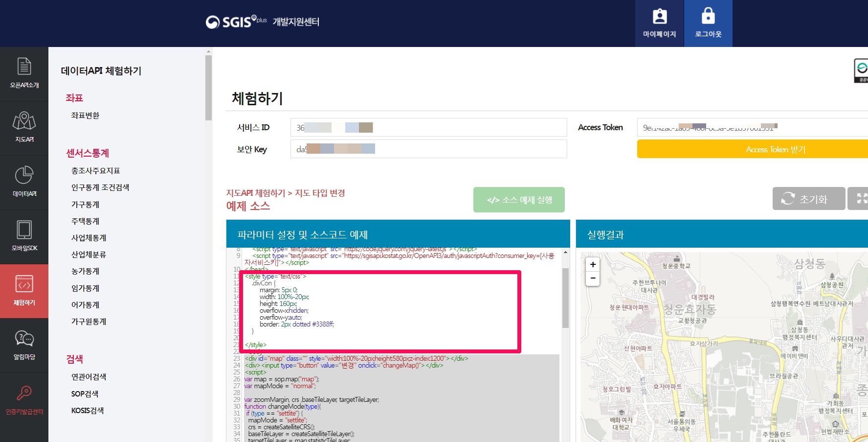The image size is (868, 442).
Task: Zoom out the map with minus button
Action: point(593,279)
